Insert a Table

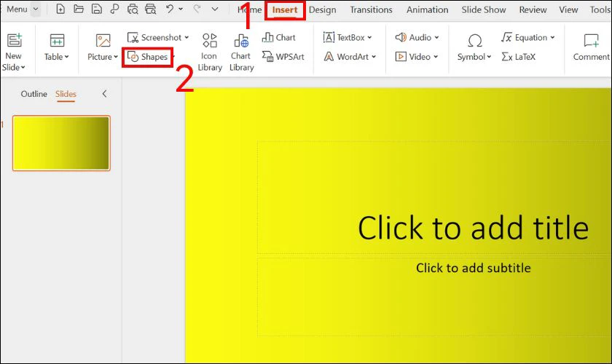57,47
